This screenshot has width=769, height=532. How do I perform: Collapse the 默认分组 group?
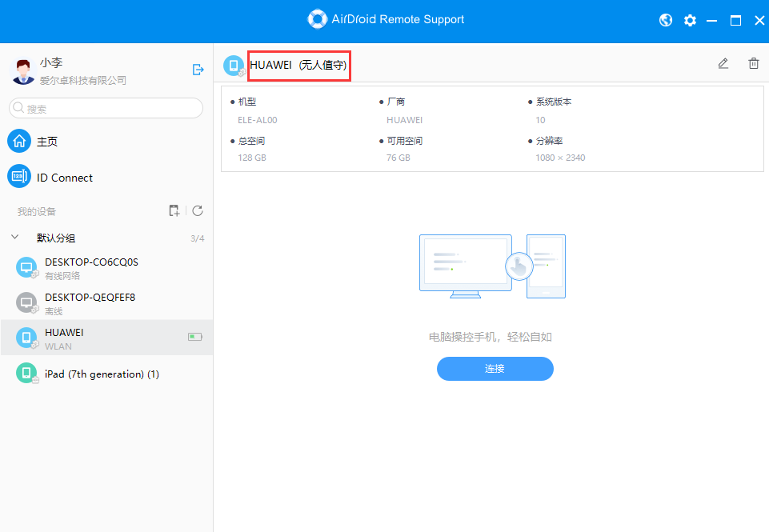14,238
